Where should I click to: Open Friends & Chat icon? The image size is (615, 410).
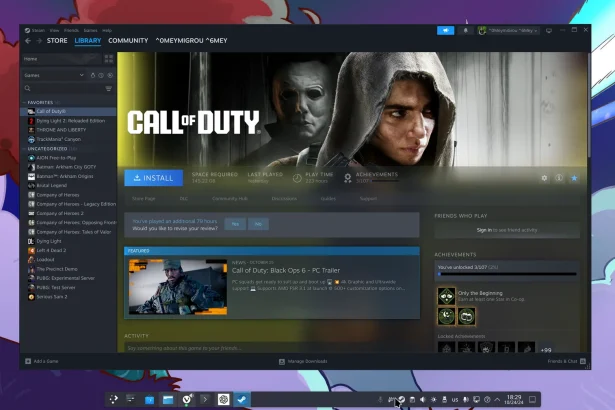tap(583, 361)
